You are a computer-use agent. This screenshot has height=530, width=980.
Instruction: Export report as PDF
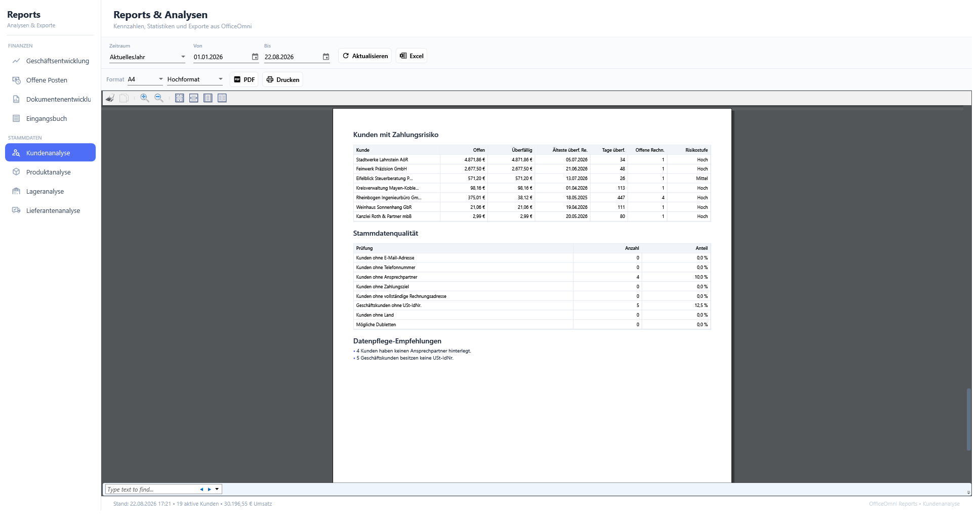click(244, 79)
